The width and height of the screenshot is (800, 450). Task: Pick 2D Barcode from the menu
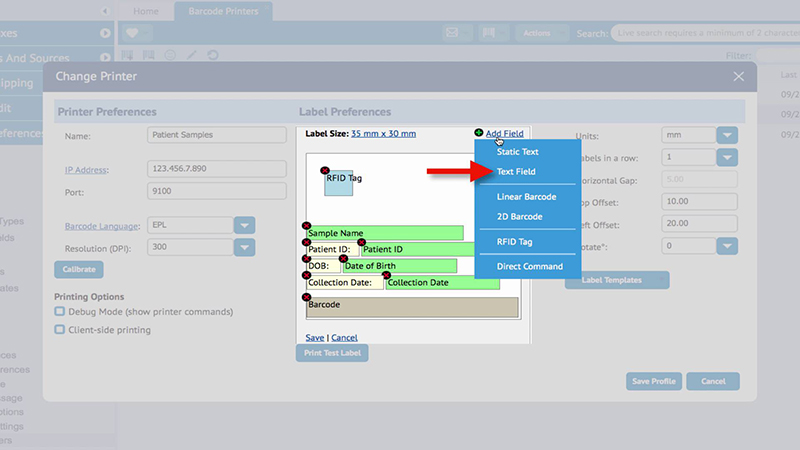[x=520, y=216]
